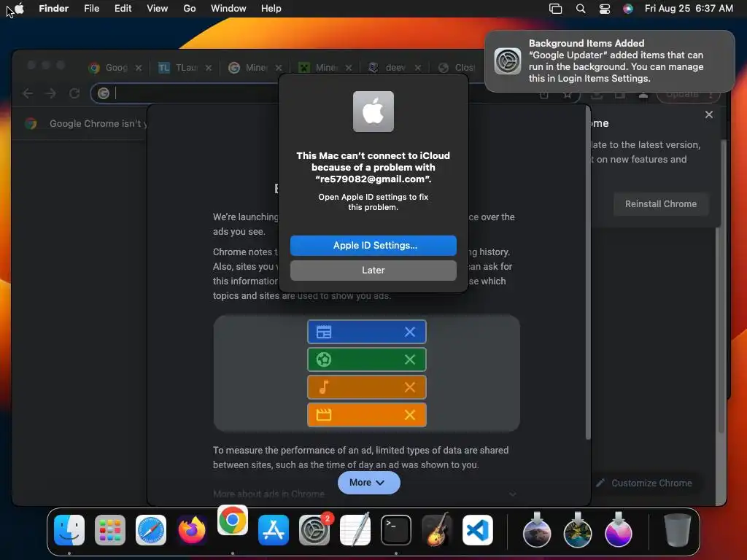Open Control Center in menu bar
Image resolution: width=747 pixels, height=560 pixels.
605,9
